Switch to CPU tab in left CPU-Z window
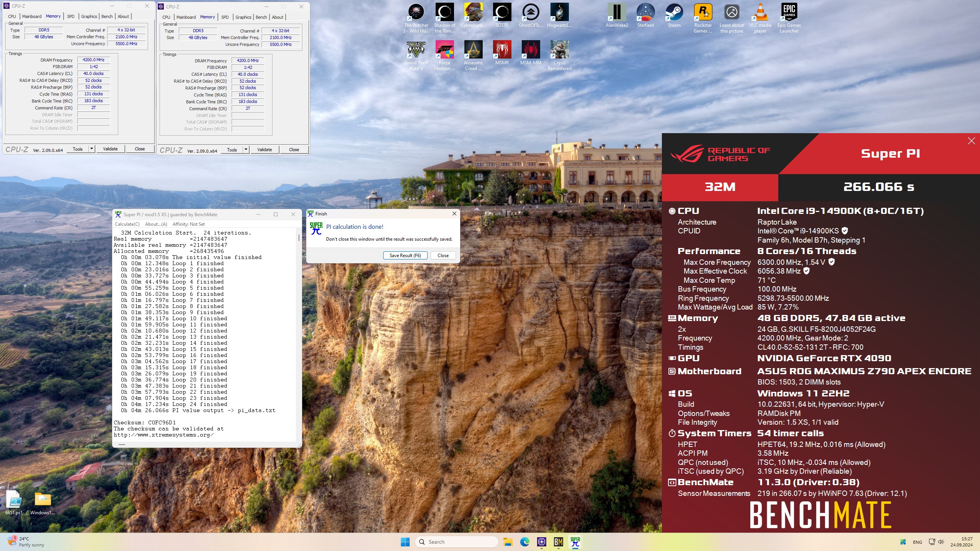This screenshot has height=551, width=980. (12, 16)
